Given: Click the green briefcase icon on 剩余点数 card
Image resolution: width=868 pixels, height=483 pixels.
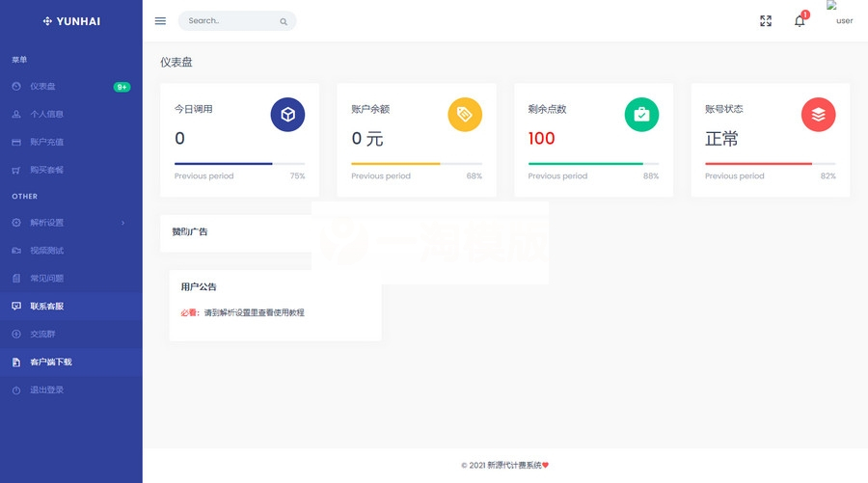Looking at the screenshot, I should coord(641,115).
